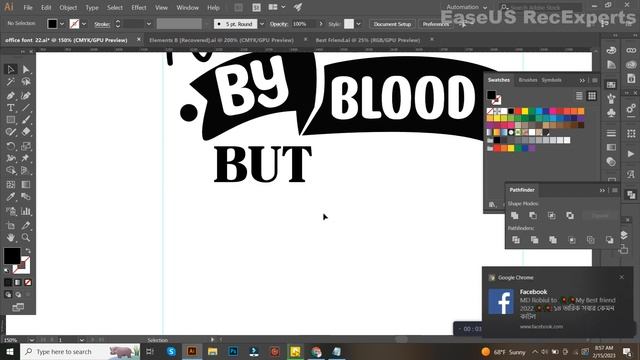Reset to default fill and stroke
This screenshot has width=640, height=360.
pyautogui.click(x=6, y=270)
